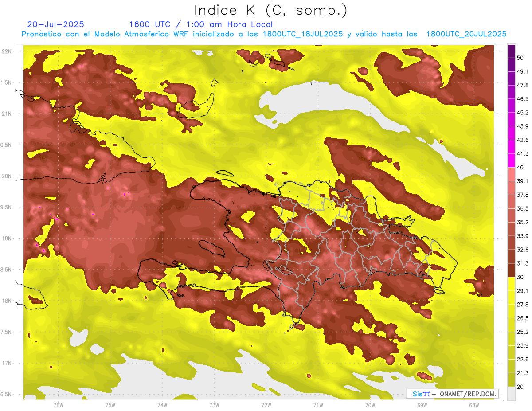Click the 17N latitude axis label
532x411 pixels.
pyautogui.click(x=6, y=363)
